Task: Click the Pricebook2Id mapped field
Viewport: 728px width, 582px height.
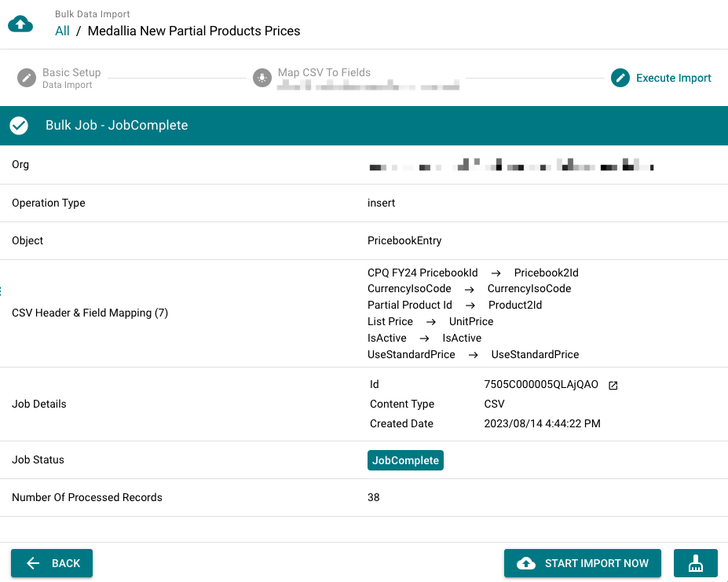Action: 546,273
